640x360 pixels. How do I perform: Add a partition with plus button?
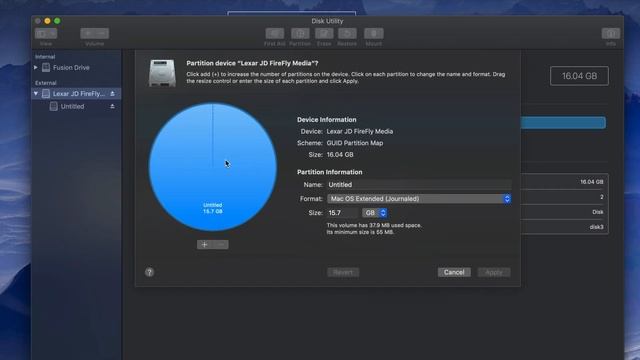coord(205,244)
